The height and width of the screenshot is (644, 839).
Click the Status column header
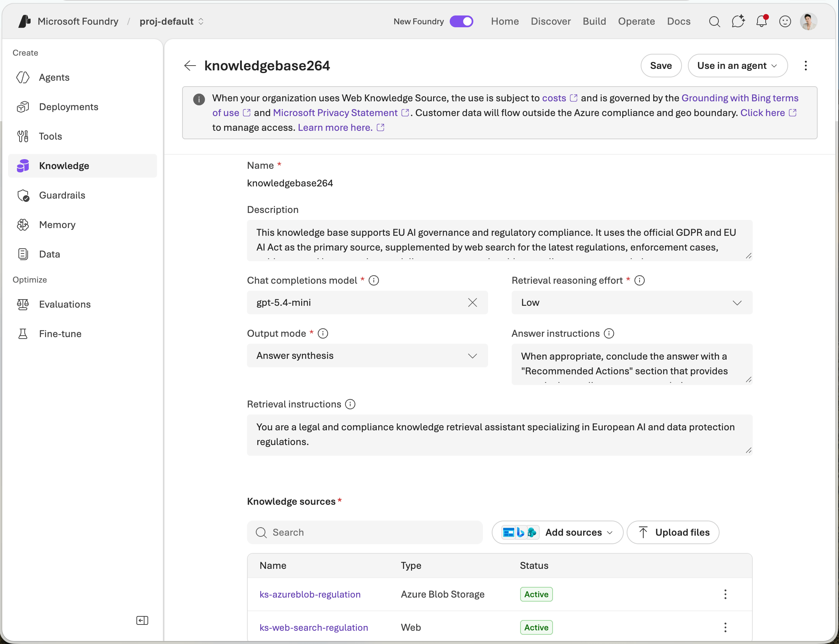click(x=534, y=566)
